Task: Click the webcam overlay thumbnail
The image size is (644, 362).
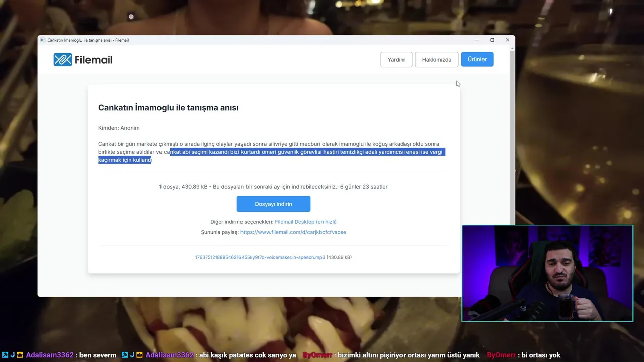Action: [x=547, y=273]
